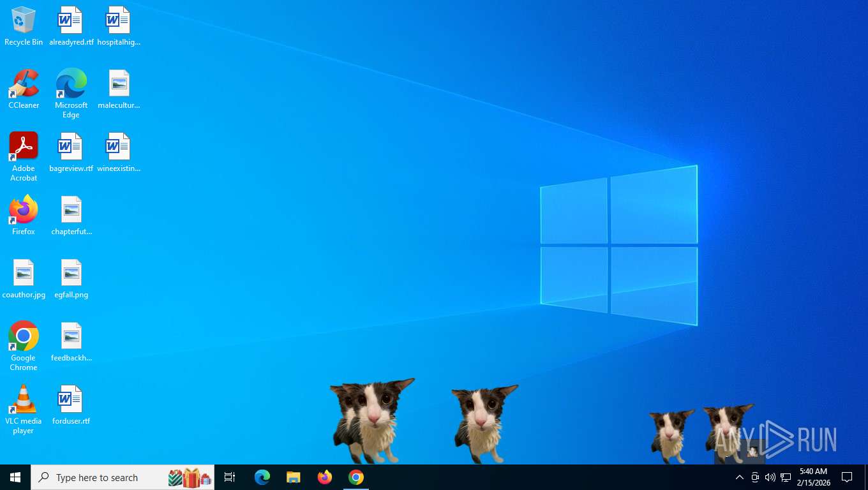Select the egfall.png desktop file

tap(71, 279)
